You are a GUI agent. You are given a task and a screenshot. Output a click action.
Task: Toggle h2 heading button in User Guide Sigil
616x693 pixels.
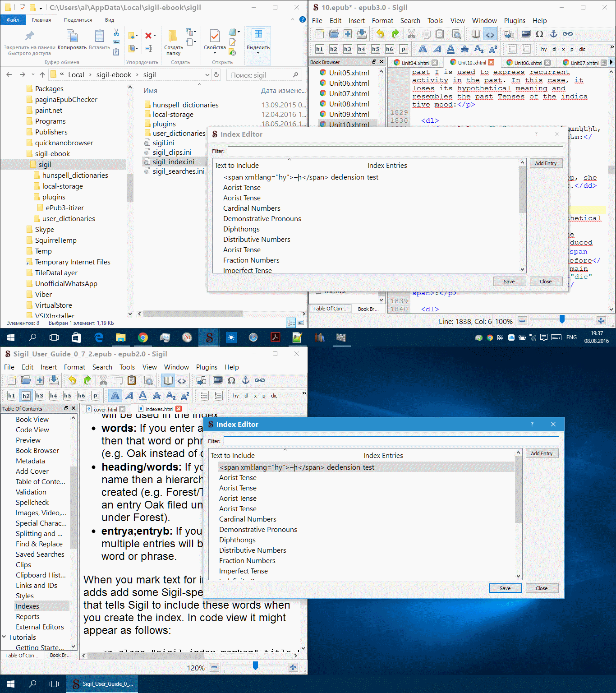tap(26, 396)
